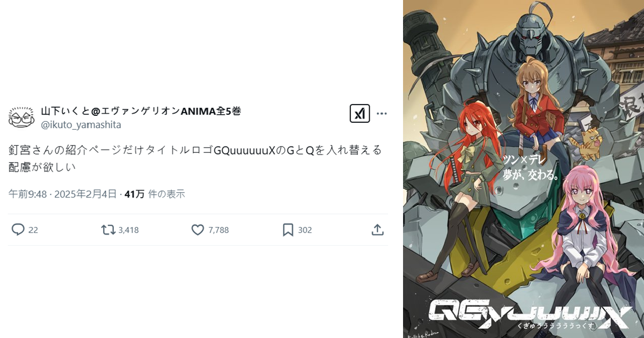Click the bookmark count 302
The width and height of the screenshot is (644, 338).
[x=305, y=230]
